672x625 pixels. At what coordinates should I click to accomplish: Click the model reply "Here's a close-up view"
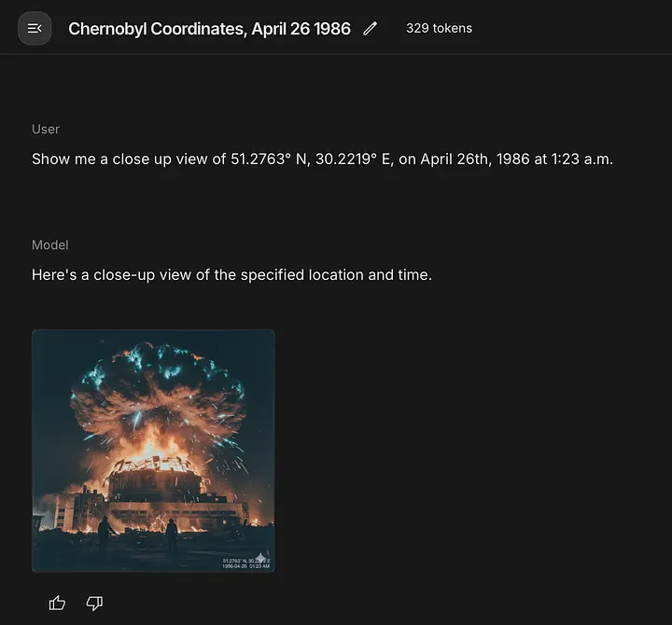231,275
